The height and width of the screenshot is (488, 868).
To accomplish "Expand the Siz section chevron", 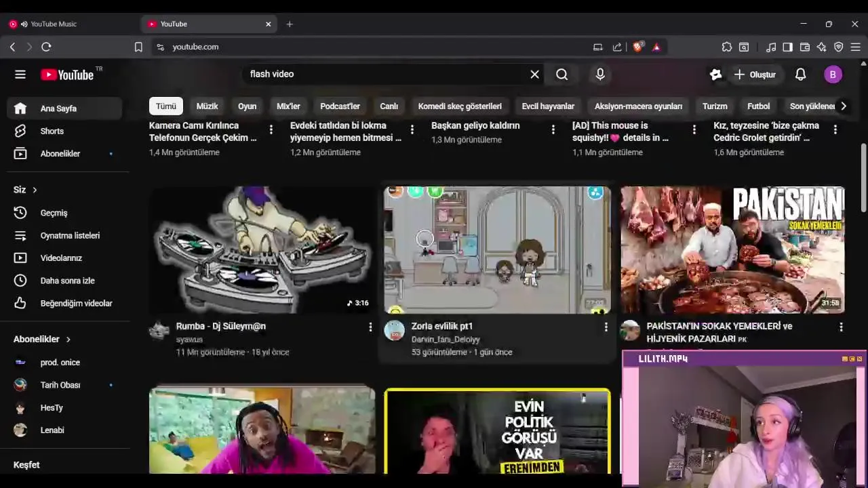I will (35, 190).
